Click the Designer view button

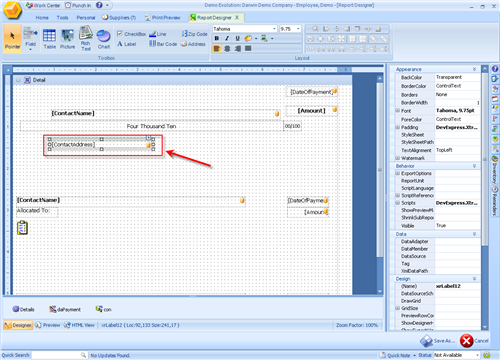coord(18,325)
